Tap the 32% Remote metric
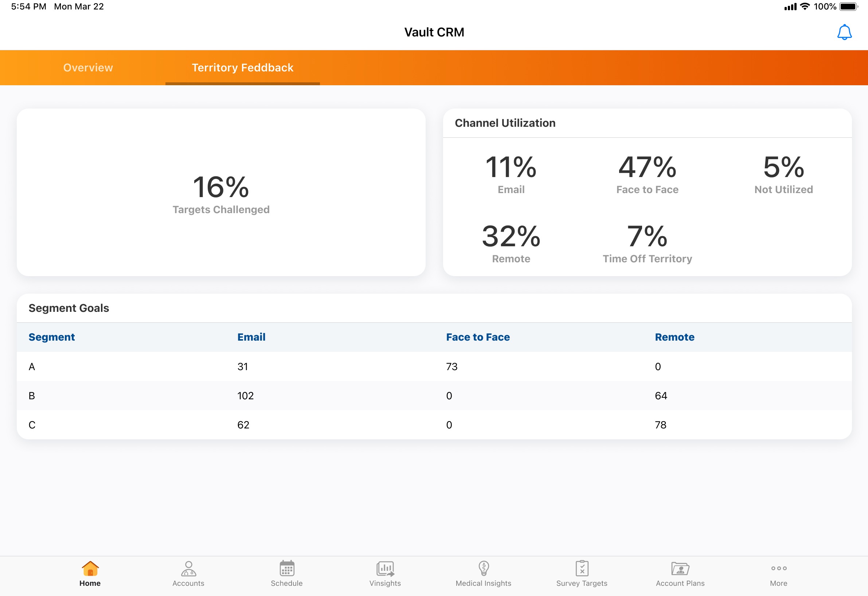 511,243
